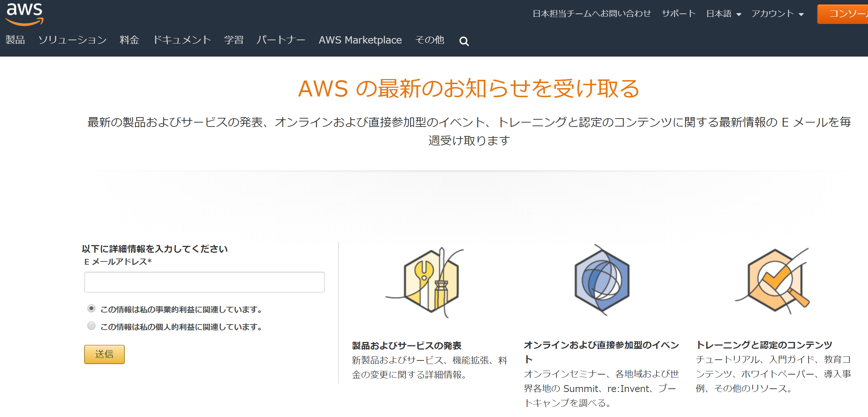Open the 製品 products menu
868x417 pixels.
pyautogui.click(x=15, y=40)
